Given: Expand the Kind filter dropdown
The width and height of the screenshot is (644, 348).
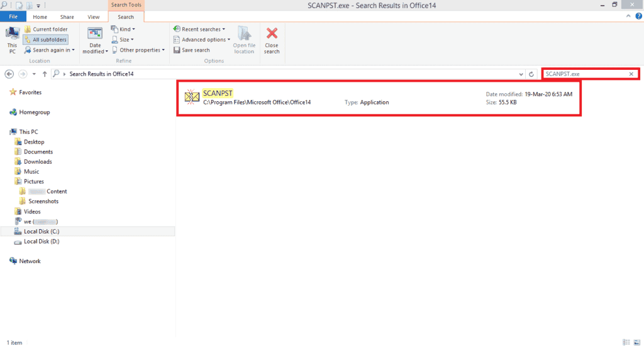Looking at the screenshot, I should [x=123, y=30].
